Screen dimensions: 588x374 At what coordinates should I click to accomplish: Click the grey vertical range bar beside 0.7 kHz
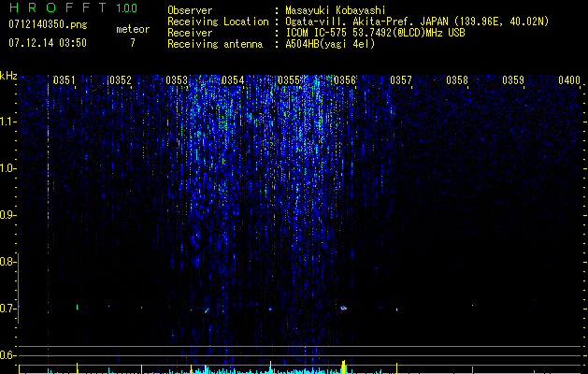coord(18,288)
